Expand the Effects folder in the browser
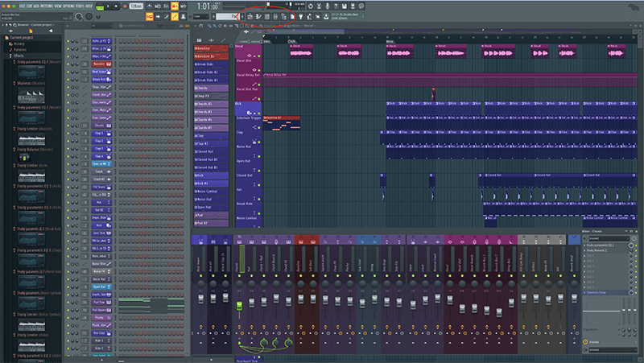Viewport: 644px width, 363px height. click(x=20, y=56)
